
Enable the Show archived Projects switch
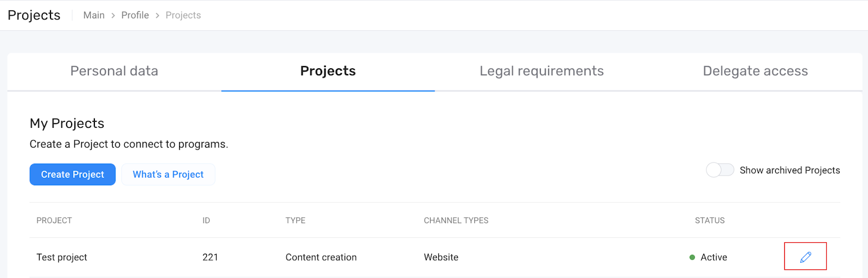[x=720, y=170]
